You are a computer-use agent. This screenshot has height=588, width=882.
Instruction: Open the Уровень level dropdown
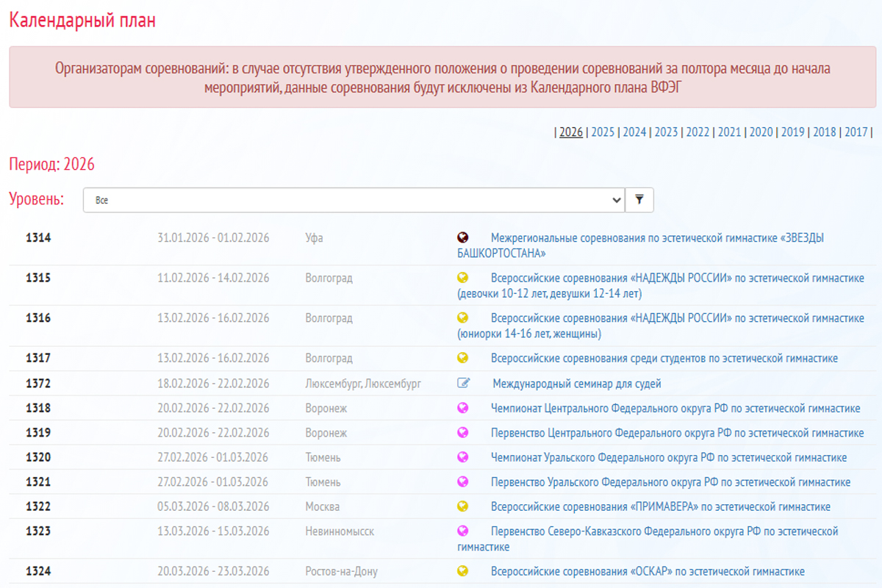pyautogui.click(x=354, y=200)
